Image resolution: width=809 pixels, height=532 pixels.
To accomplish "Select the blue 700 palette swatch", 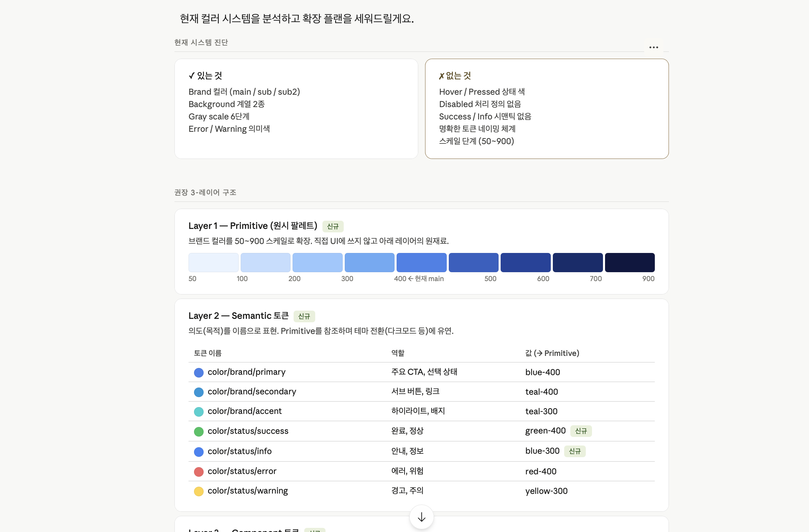I will 578,263.
